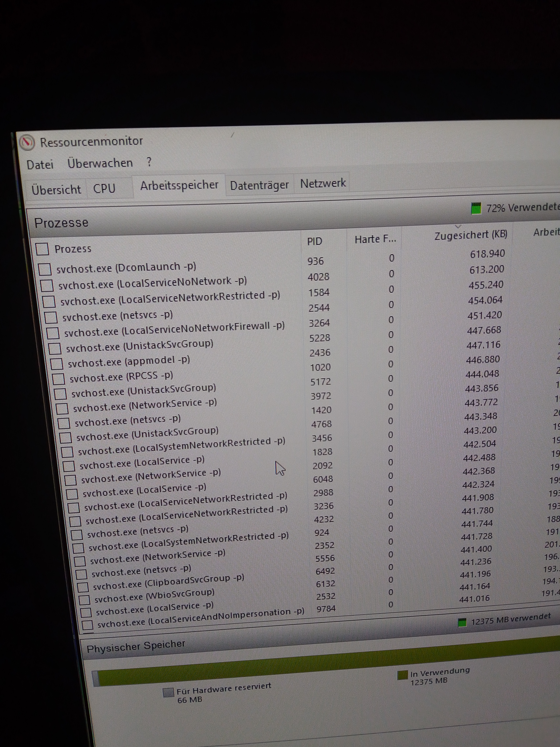Open the Datei menu
The image size is (560, 747).
(x=40, y=165)
